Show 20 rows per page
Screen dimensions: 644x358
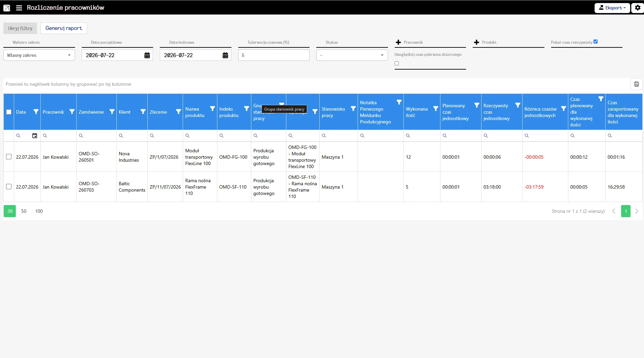(x=10, y=211)
